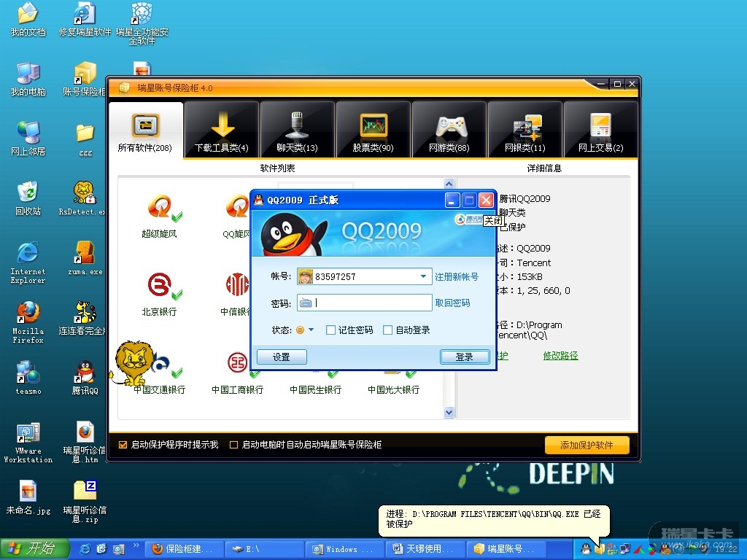
Task: Select 回收站 recycle bin icon
Action: tap(28, 198)
